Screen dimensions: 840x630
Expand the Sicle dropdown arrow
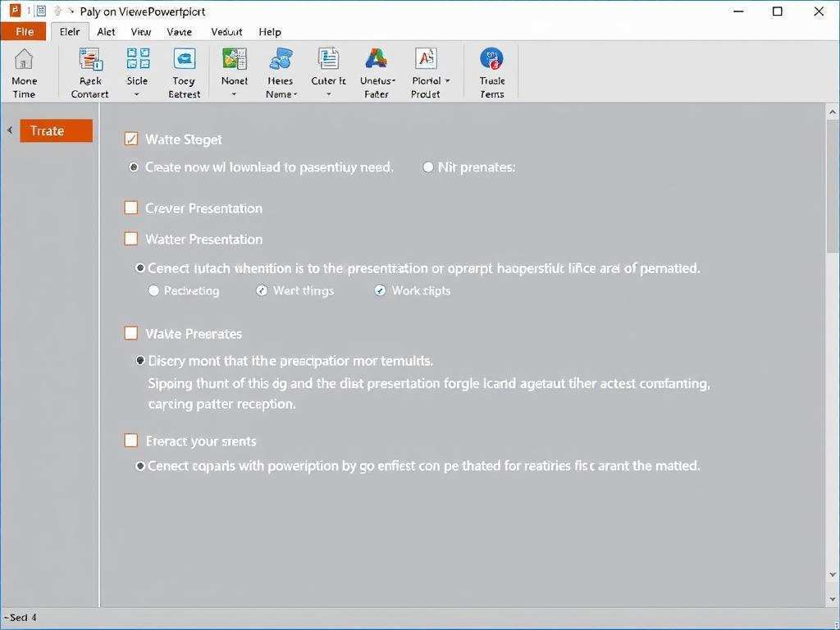[137, 94]
